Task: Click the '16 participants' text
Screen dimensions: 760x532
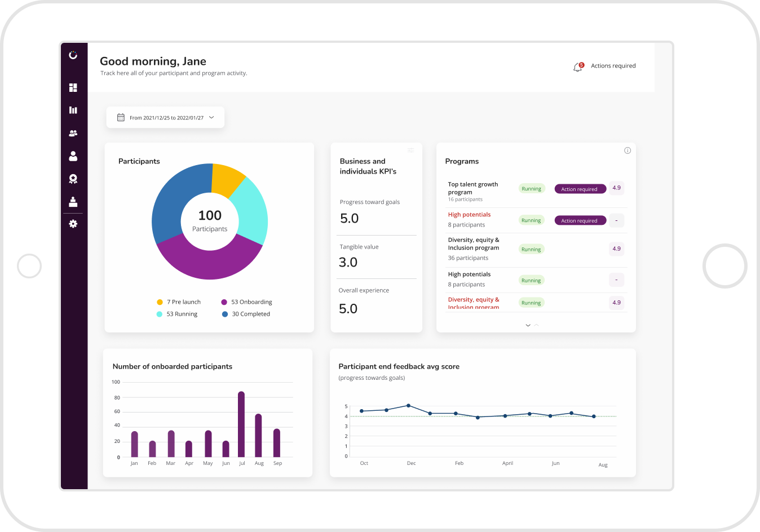Action: (x=465, y=200)
